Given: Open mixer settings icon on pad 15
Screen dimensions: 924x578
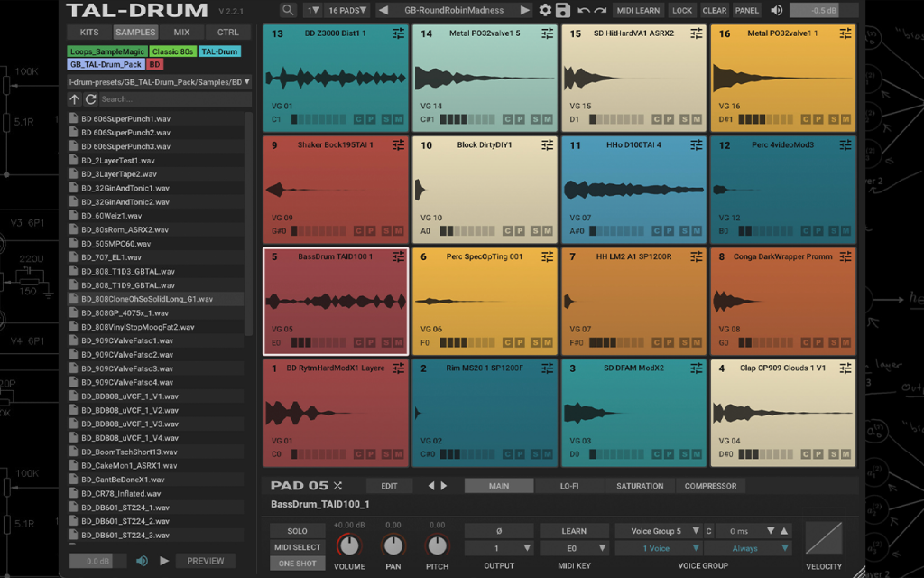Looking at the screenshot, I should coord(697,33).
